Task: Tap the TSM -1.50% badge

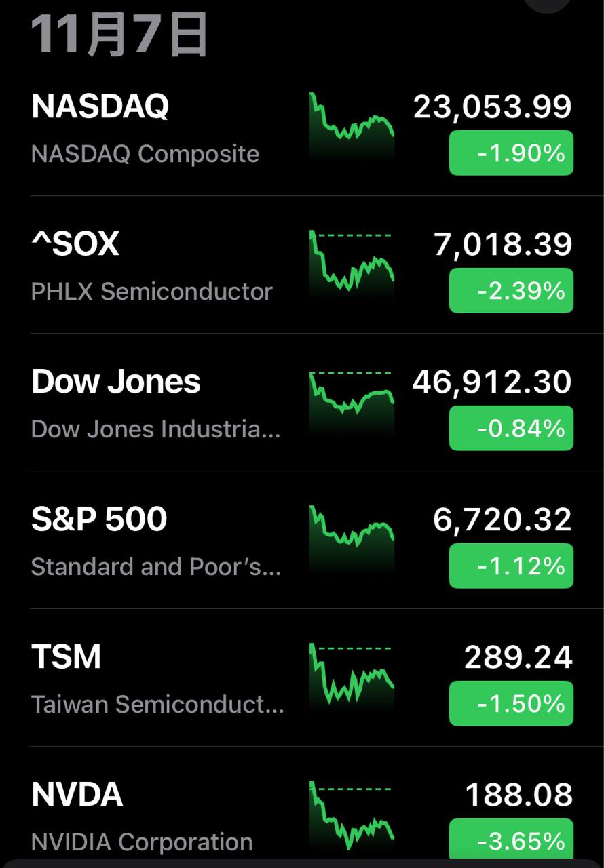Action: (511, 704)
